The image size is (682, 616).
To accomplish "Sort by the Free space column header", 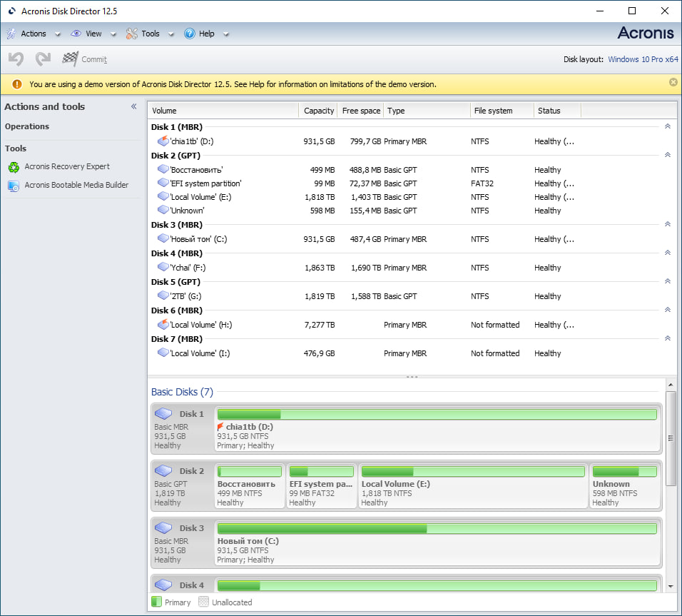I will 361,111.
